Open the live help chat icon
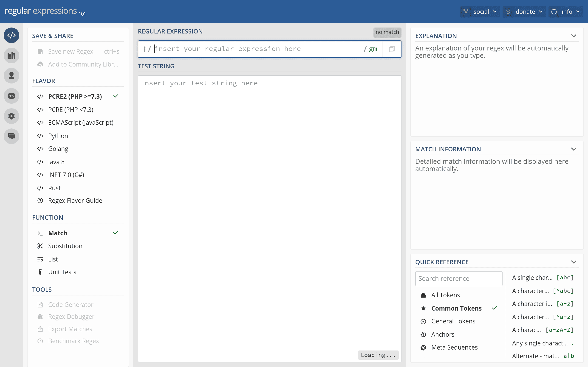 (x=11, y=136)
